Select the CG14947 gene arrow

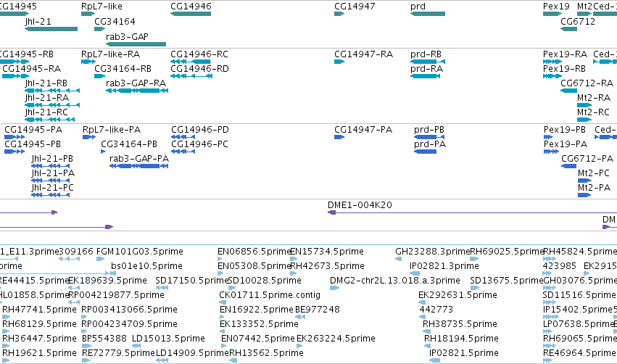tap(339, 14)
